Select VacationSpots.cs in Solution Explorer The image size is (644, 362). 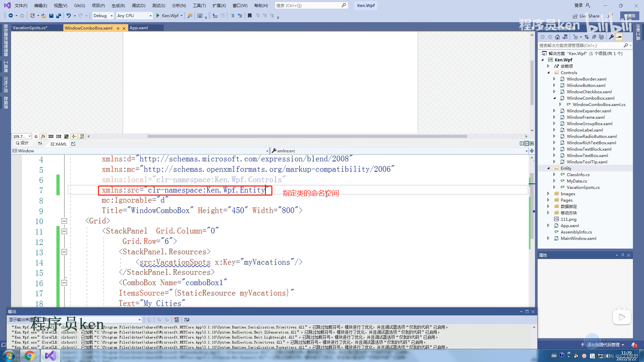tap(583, 188)
